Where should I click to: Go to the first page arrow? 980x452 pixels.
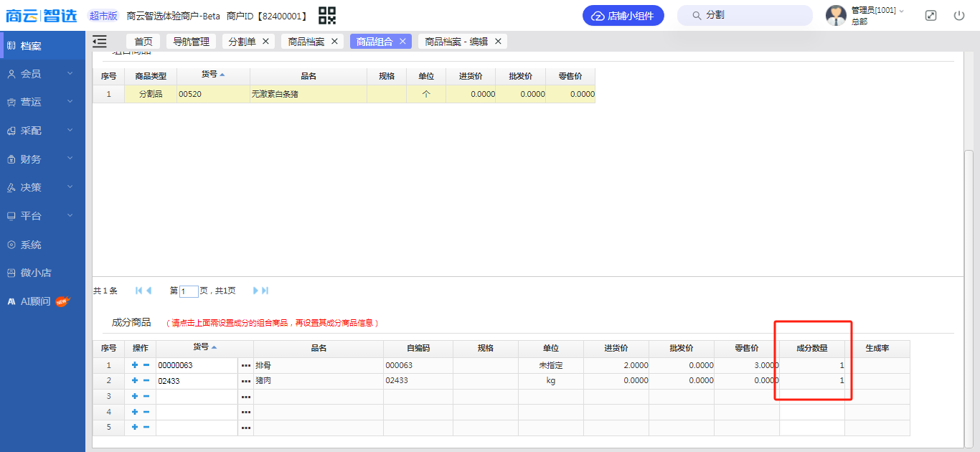click(138, 291)
